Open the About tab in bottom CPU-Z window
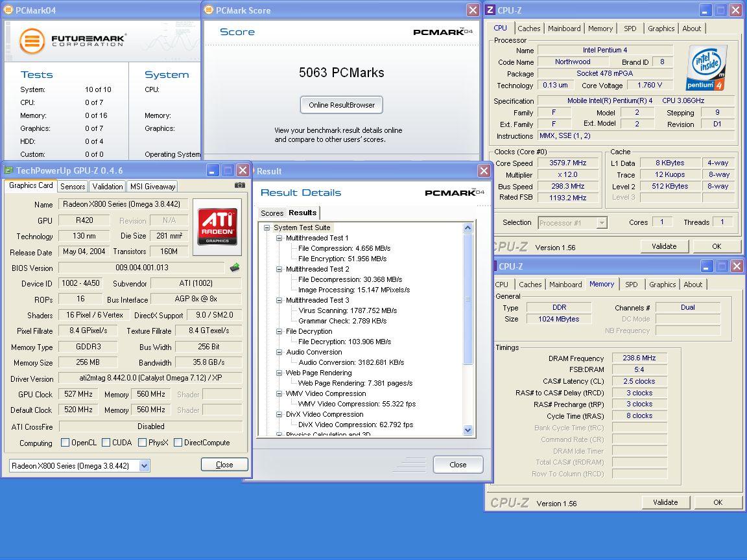Screen dimensions: 747x560 (693, 285)
